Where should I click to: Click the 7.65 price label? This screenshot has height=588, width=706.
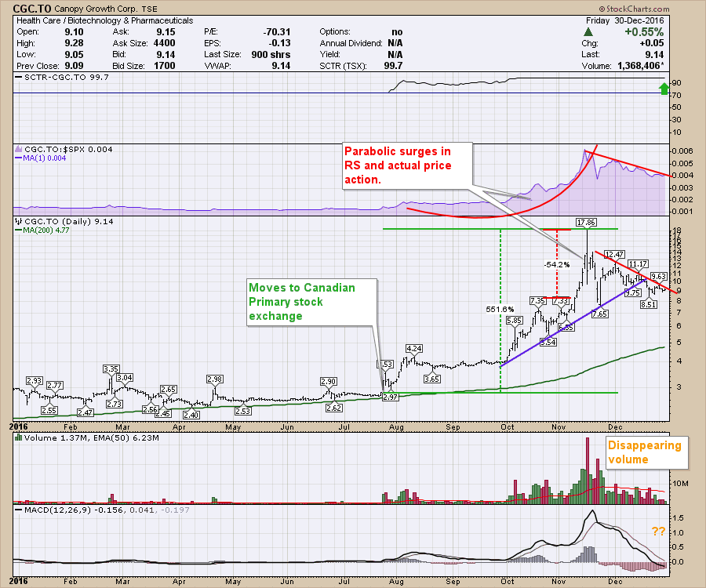tap(600, 314)
